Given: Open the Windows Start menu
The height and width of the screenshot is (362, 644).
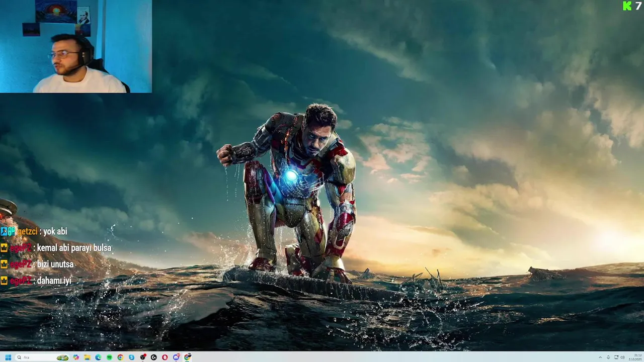Looking at the screenshot, I should point(8,357).
